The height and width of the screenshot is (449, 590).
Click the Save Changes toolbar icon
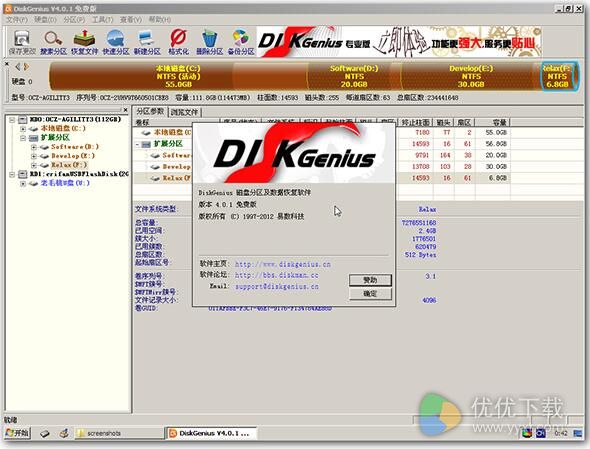22,43
